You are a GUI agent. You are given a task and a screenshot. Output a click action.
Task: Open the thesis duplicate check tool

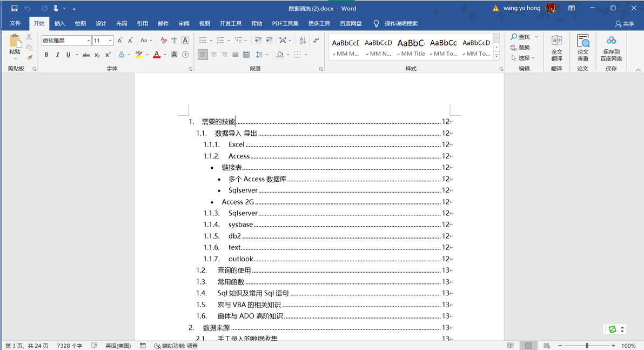click(x=583, y=48)
